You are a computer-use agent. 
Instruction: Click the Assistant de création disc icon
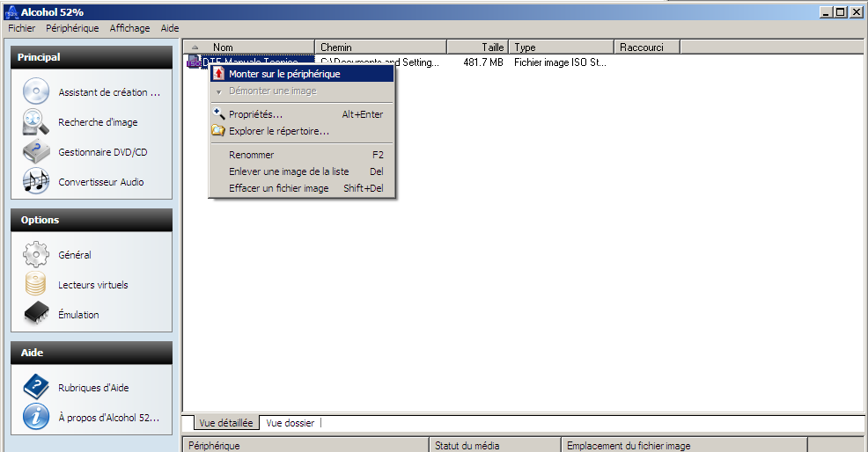[36, 91]
